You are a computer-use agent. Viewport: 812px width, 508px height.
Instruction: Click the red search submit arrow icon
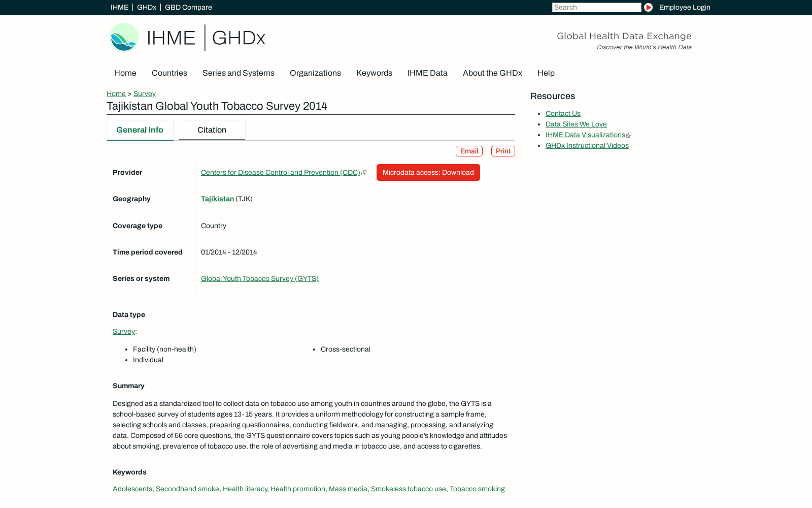pyautogui.click(x=648, y=7)
